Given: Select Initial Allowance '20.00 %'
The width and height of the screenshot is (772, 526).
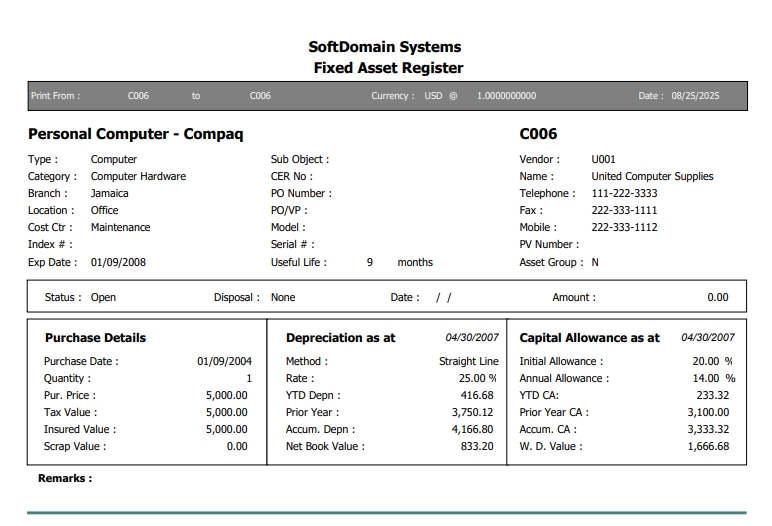Looking at the screenshot, I should (x=712, y=362).
